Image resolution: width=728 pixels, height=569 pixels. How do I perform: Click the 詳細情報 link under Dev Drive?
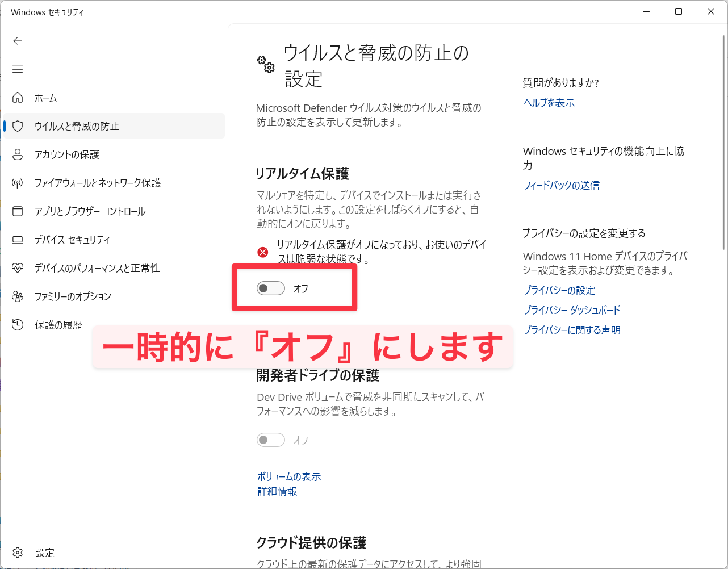(x=277, y=492)
